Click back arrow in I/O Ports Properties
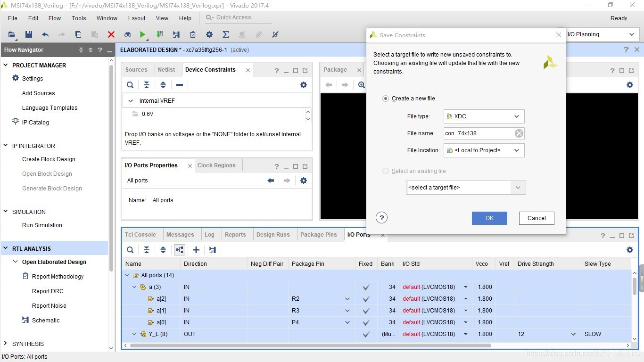Viewport: 644px width, 362px height. [271, 181]
